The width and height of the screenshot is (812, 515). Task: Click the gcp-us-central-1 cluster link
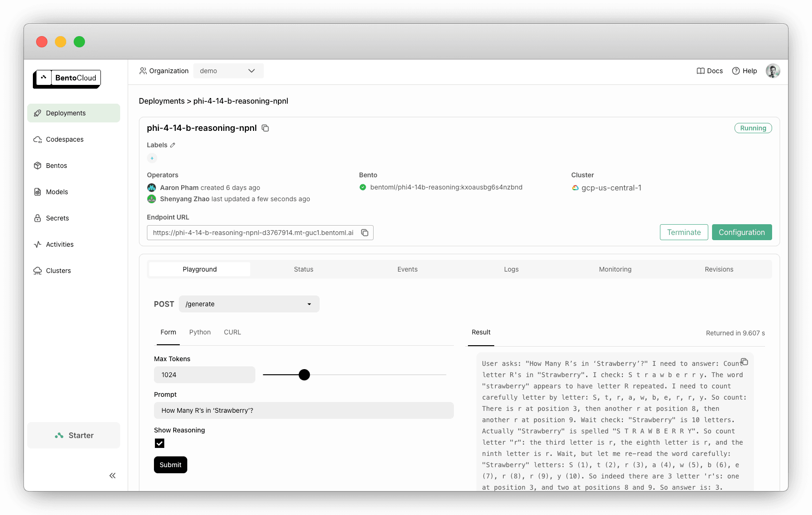coord(611,188)
